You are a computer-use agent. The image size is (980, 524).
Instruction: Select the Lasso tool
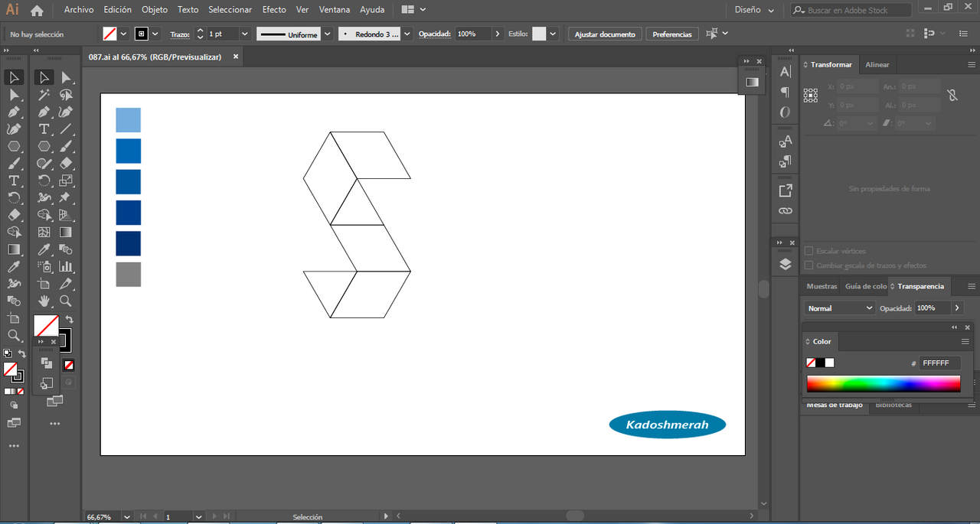(67, 95)
